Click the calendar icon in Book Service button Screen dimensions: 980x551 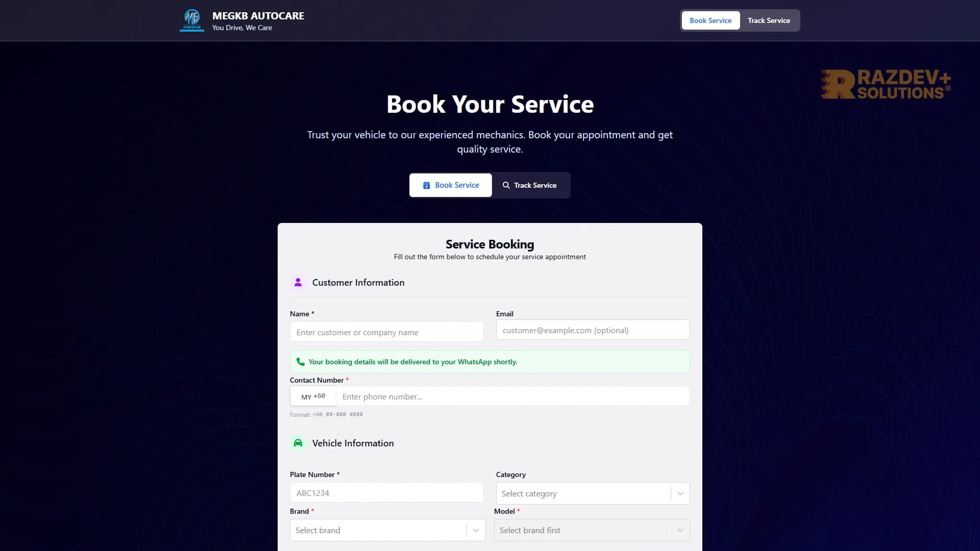(426, 185)
